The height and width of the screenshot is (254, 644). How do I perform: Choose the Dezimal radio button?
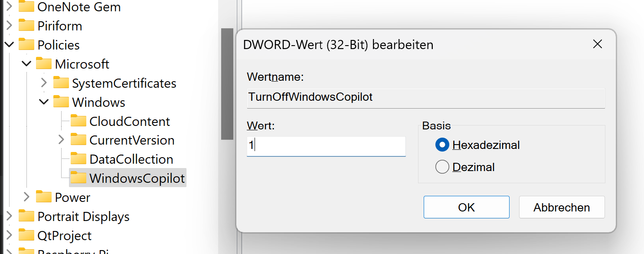tap(442, 167)
